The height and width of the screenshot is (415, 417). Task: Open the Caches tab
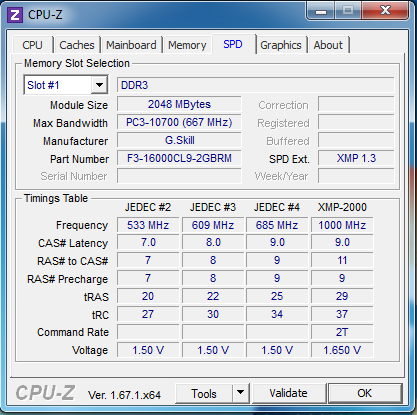coord(77,45)
